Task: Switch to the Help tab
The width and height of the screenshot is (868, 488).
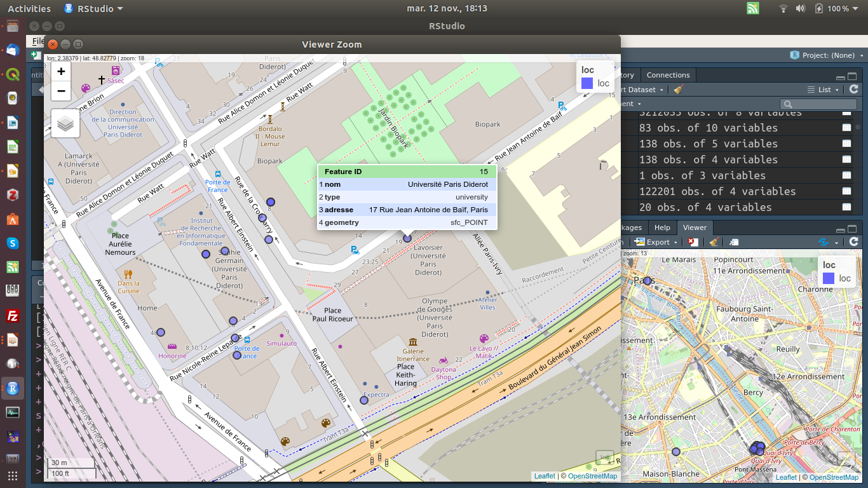Action: click(x=662, y=227)
